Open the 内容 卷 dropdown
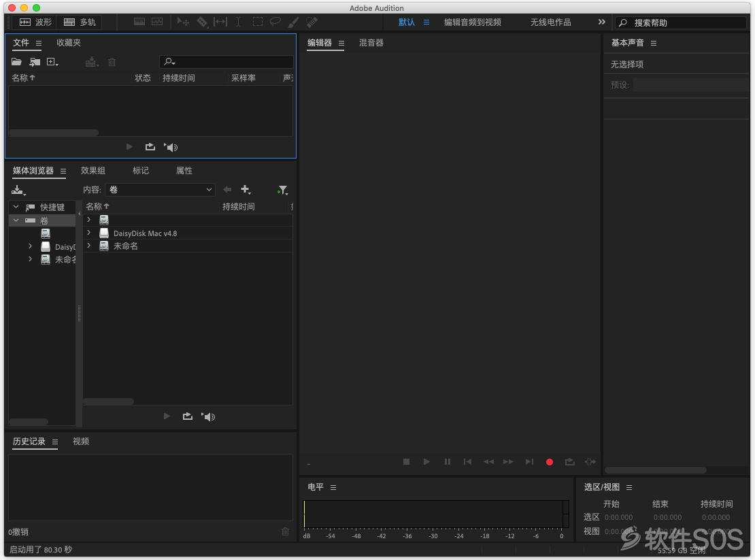The width and height of the screenshot is (755, 560). pyautogui.click(x=159, y=190)
